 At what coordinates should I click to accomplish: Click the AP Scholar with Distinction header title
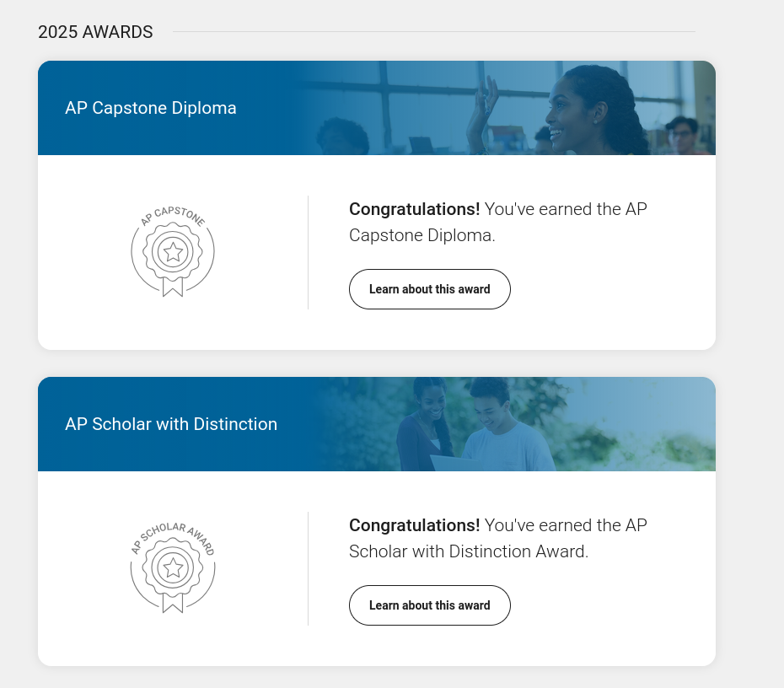[x=171, y=424]
